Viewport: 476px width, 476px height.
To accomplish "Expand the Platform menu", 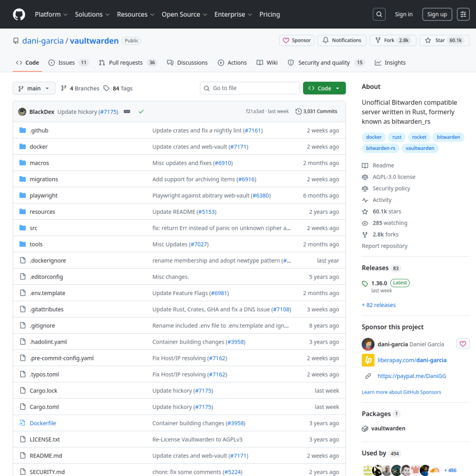I will [x=51, y=14].
